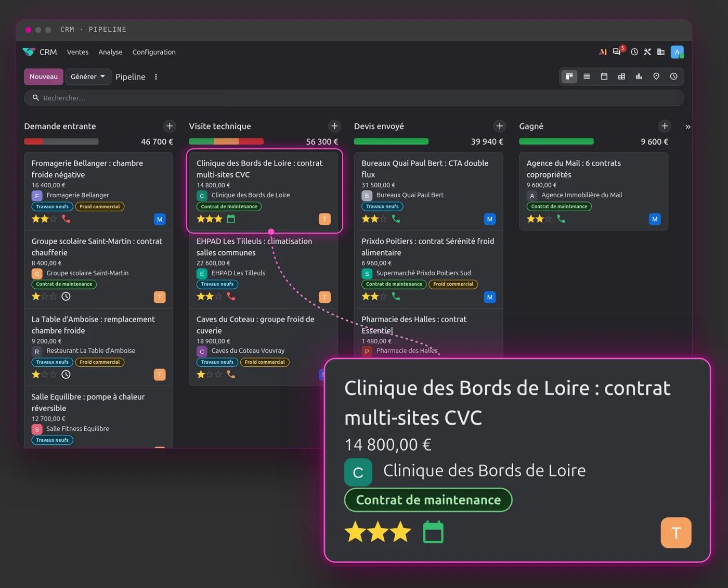Image resolution: width=728 pixels, height=588 pixels.
Task: Open the Analyse menu
Action: click(110, 52)
